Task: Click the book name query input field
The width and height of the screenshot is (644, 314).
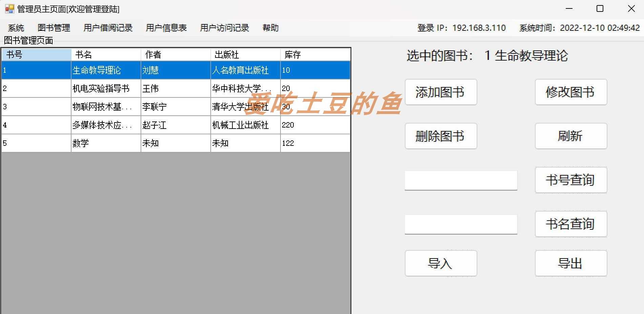Action: click(x=461, y=224)
